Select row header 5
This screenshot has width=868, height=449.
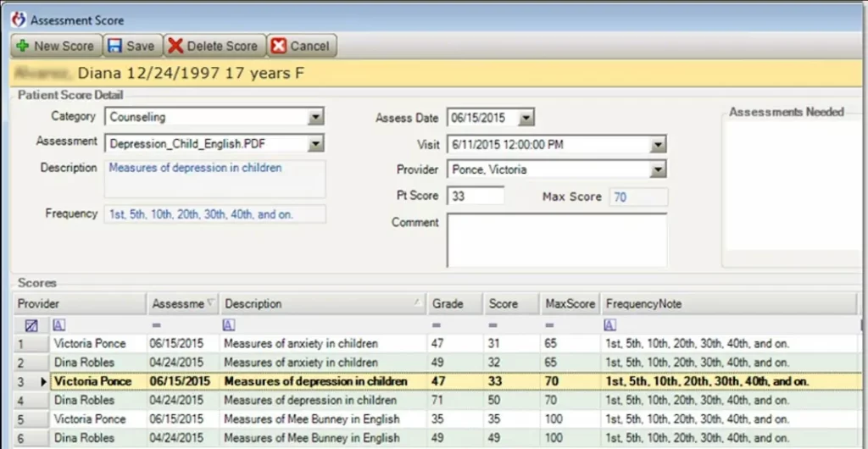[x=31, y=419]
